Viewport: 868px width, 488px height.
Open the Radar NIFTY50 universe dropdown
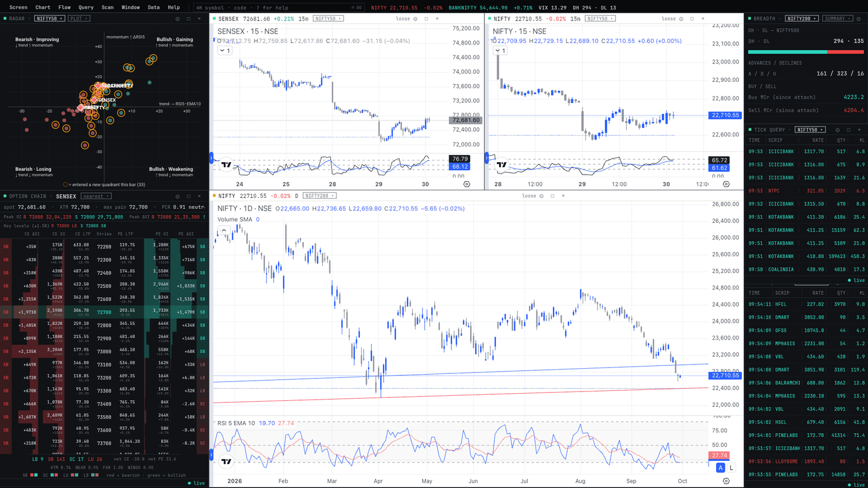tap(49, 18)
